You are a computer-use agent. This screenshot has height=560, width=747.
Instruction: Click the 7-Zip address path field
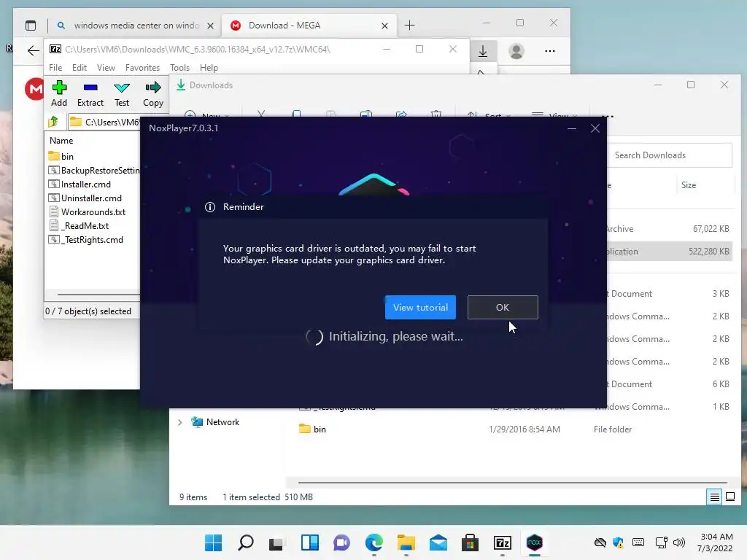[x=105, y=122]
